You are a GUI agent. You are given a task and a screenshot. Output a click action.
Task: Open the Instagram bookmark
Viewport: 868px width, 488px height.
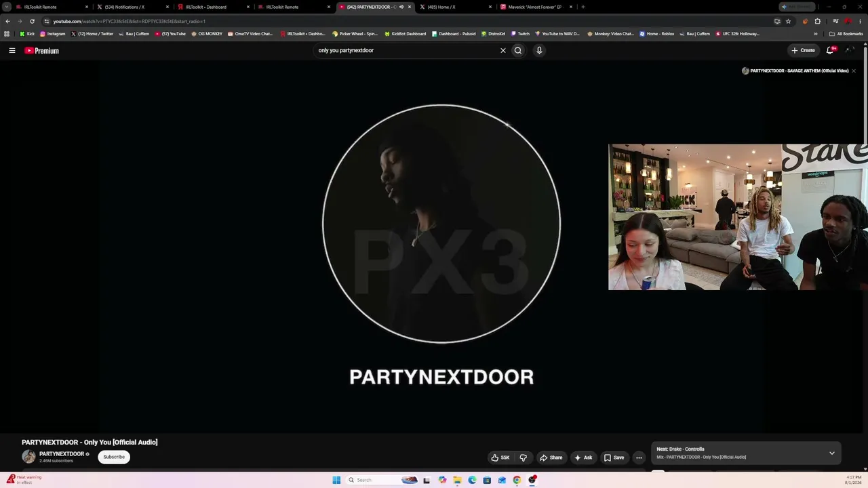tap(52, 34)
